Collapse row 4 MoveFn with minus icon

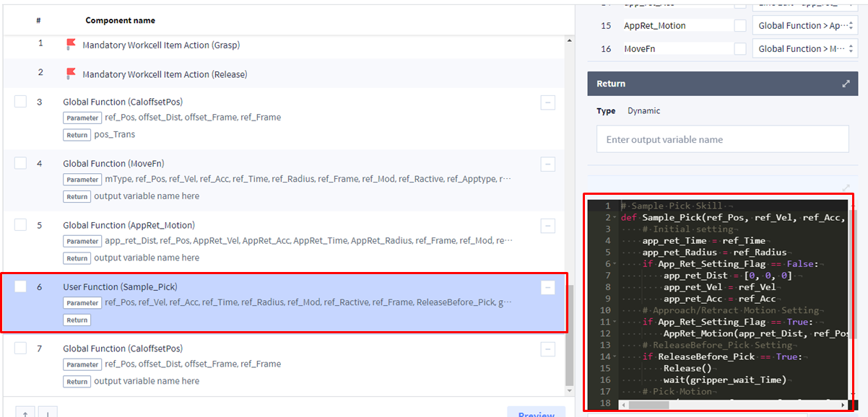(x=547, y=164)
